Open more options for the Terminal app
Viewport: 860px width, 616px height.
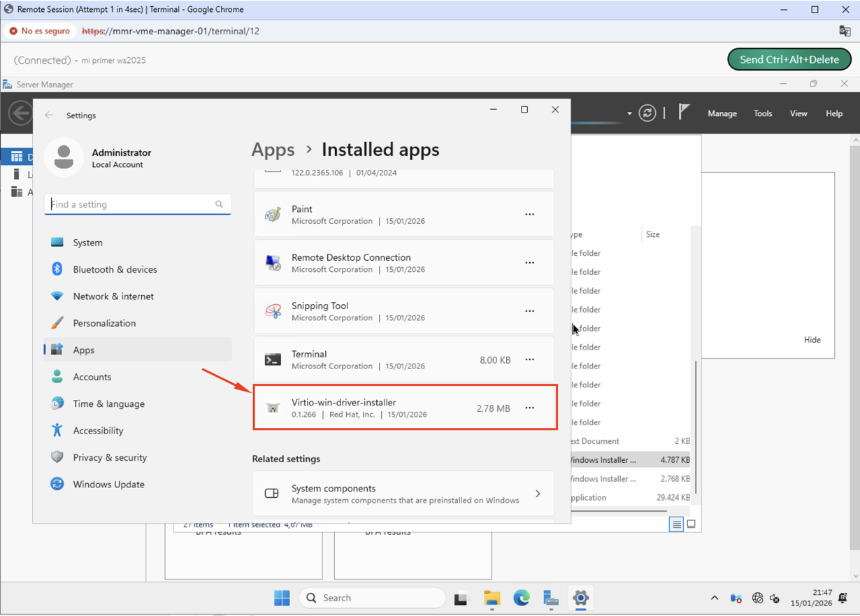click(x=529, y=359)
